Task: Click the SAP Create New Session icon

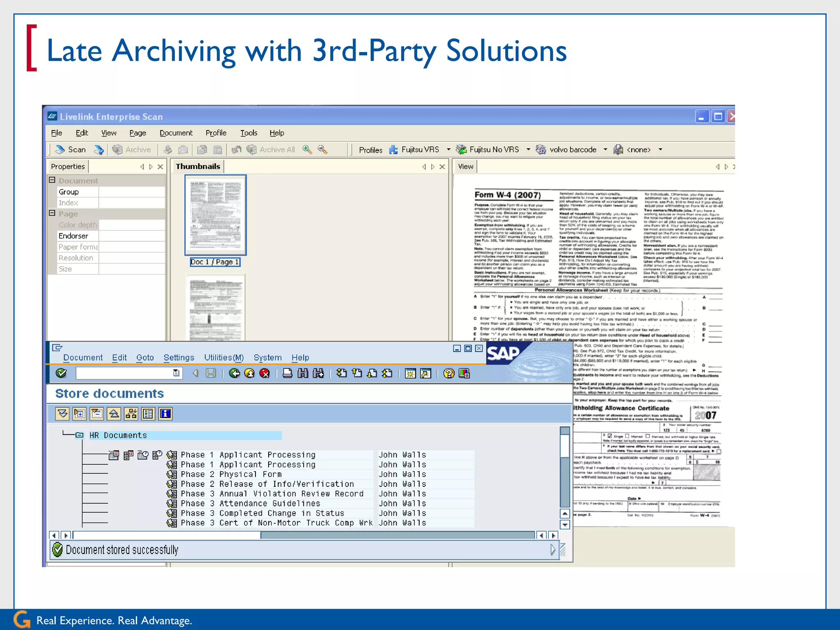Action: click(x=410, y=373)
